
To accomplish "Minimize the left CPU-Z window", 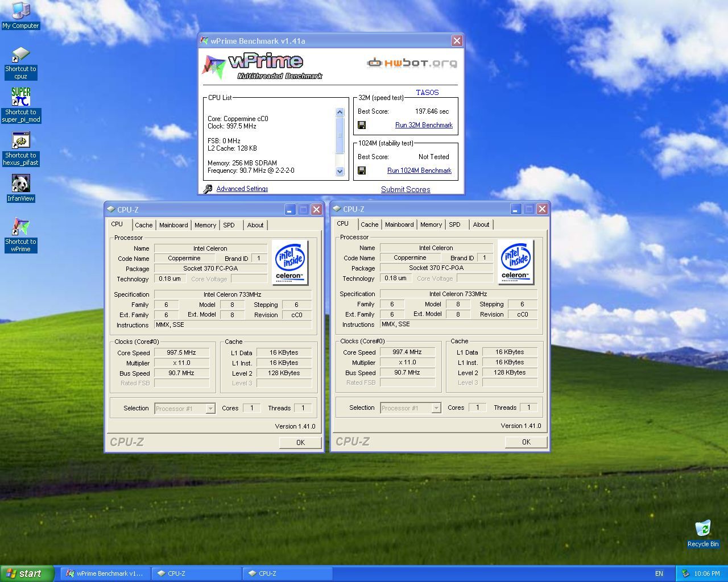I will tap(289, 209).
